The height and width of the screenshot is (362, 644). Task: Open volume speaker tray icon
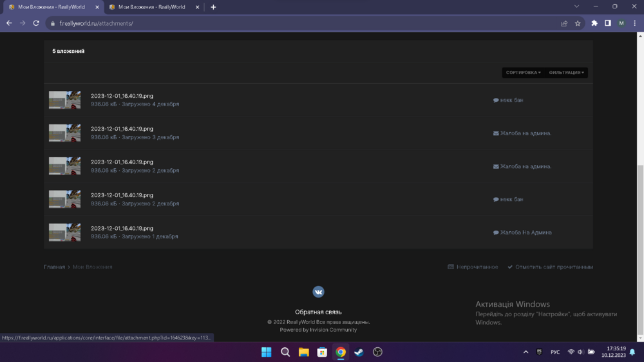point(581,352)
